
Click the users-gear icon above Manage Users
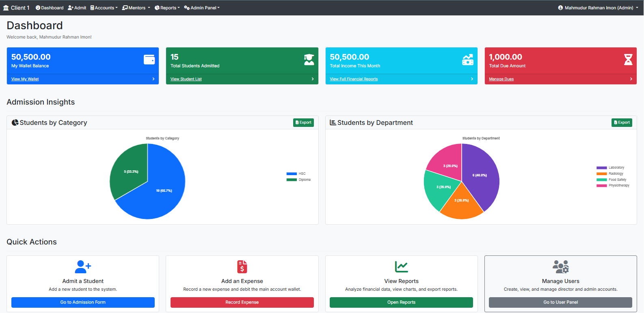[x=560, y=267]
